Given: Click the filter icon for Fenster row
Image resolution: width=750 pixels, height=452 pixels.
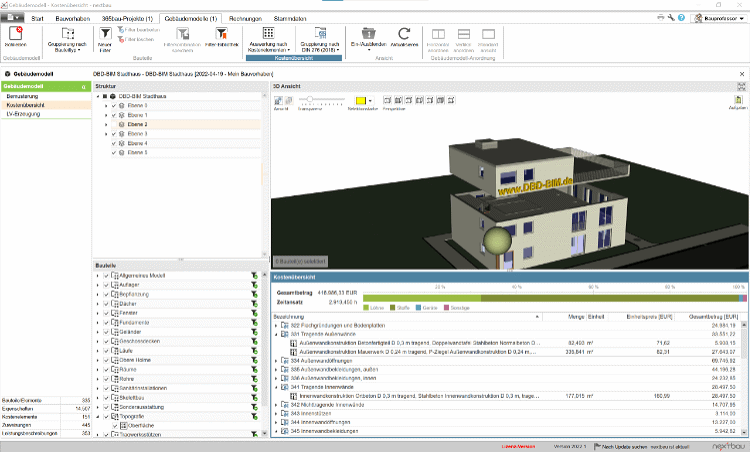Looking at the screenshot, I should [254, 313].
